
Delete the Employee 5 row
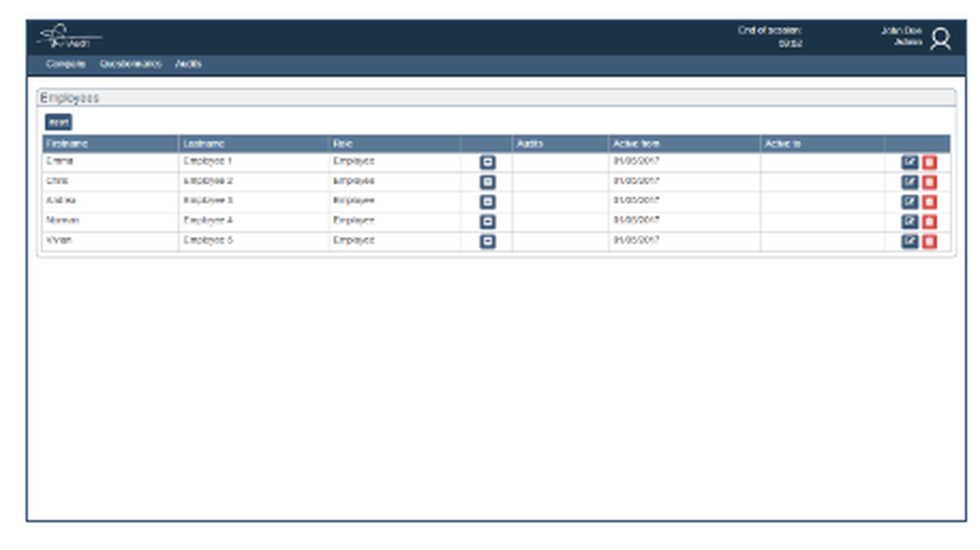click(x=929, y=241)
